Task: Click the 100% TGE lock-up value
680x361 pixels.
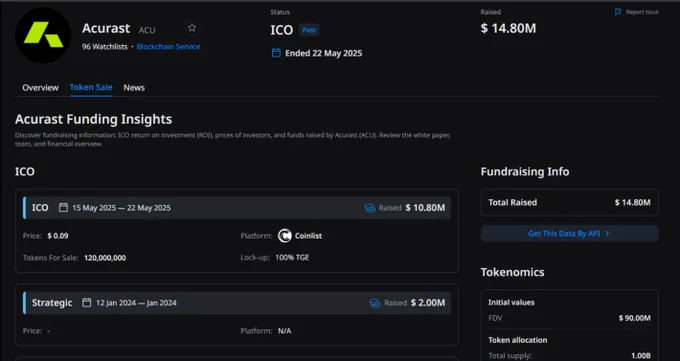Action: [292, 257]
